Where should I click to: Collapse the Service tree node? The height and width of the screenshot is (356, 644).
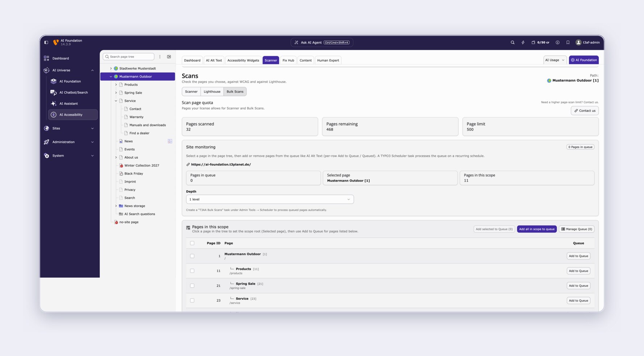coord(116,101)
